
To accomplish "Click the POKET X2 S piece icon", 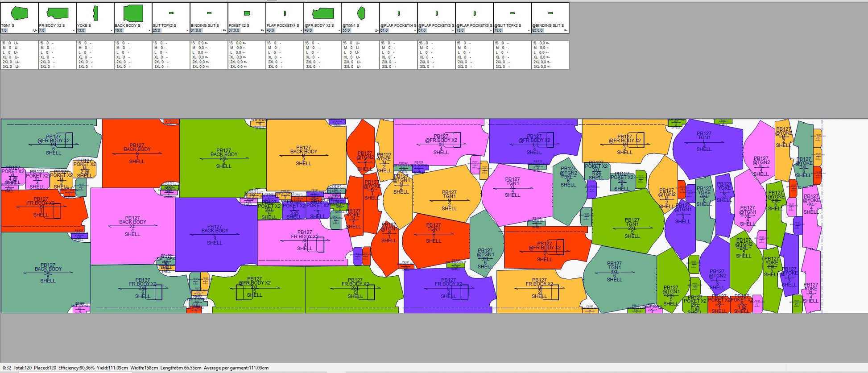I will [247, 13].
